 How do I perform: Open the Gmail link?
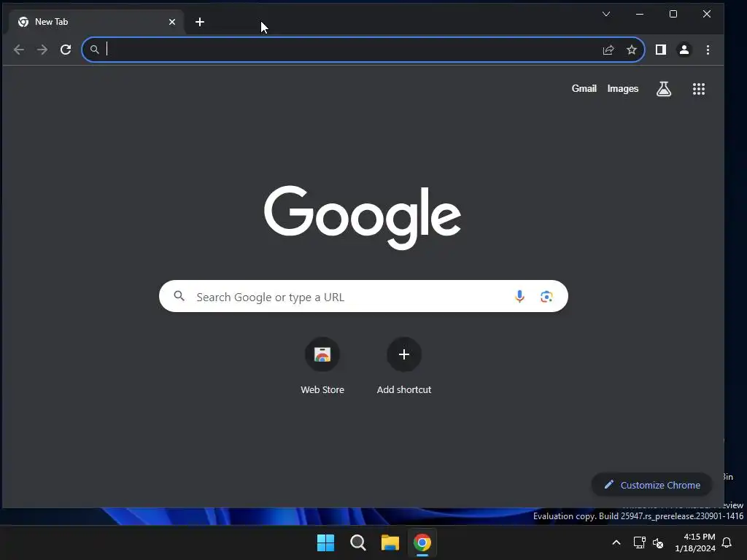click(x=584, y=88)
